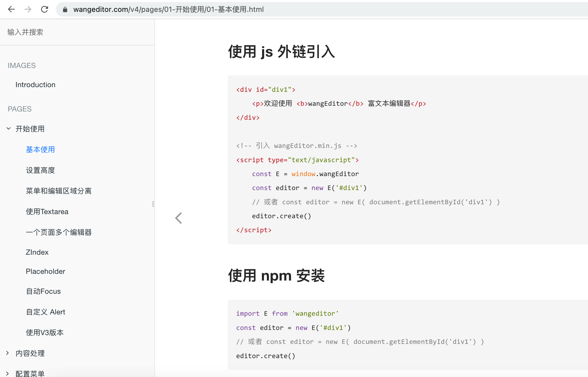Select 基本使用 in sidebar

tap(40, 149)
